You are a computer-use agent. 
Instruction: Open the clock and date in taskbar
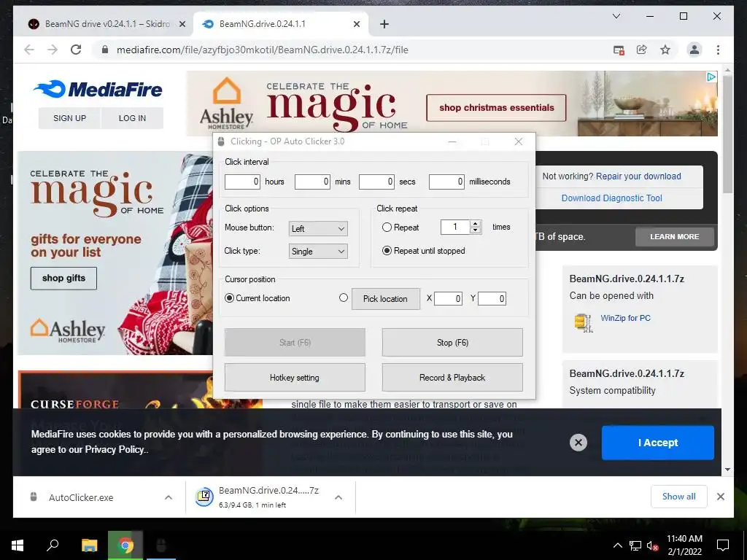tap(684, 545)
